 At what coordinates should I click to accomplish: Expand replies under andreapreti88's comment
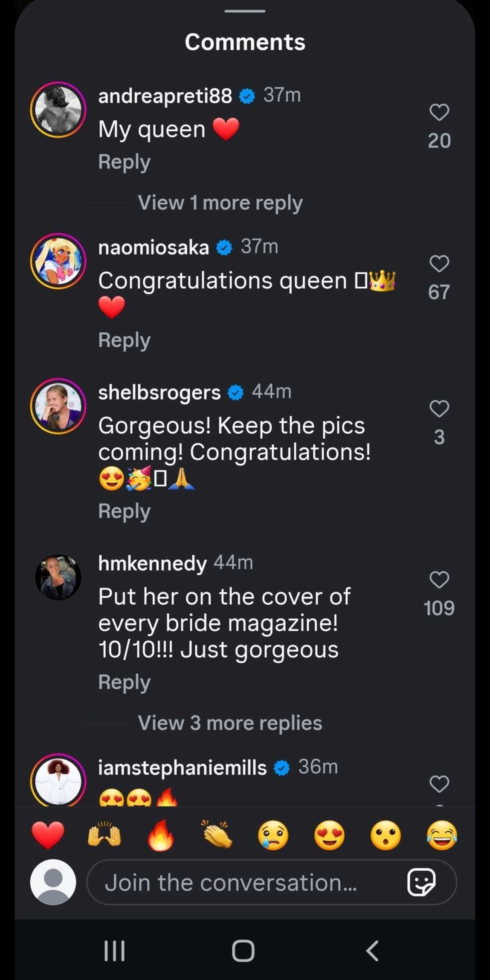coord(220,202)
